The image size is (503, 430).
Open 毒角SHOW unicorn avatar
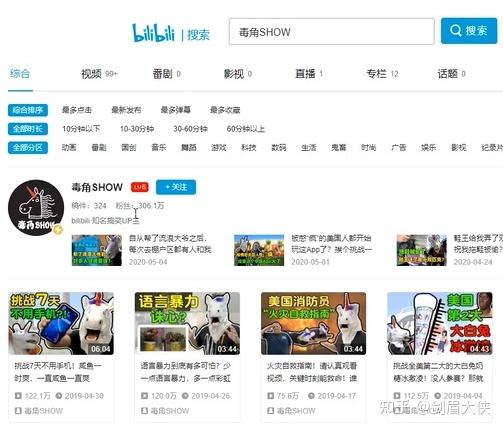pyautogui.click(x=36, y=208)
